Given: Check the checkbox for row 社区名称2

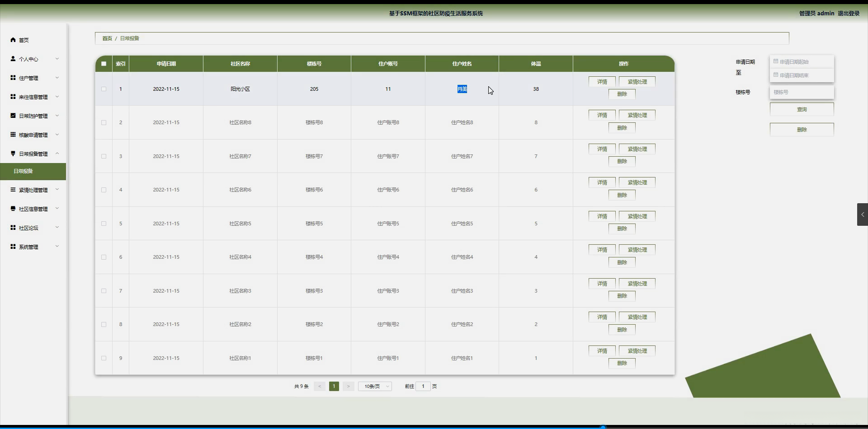Looking at the screenshot, I should pos(104,324).
